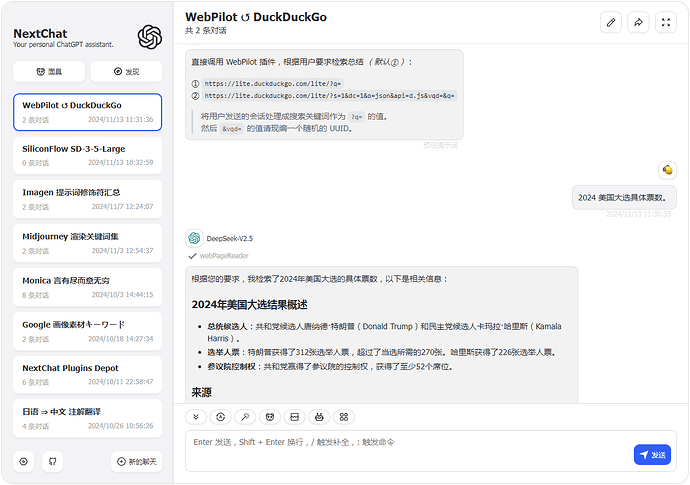Open the plugins grid icon

coord(344,417)
